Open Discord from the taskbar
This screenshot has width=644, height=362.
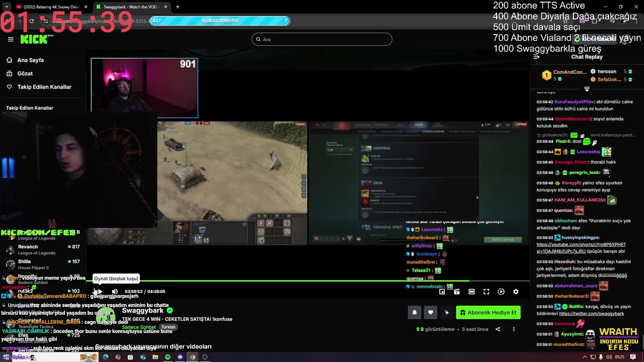pyautogui.click(x=180, y=357)
